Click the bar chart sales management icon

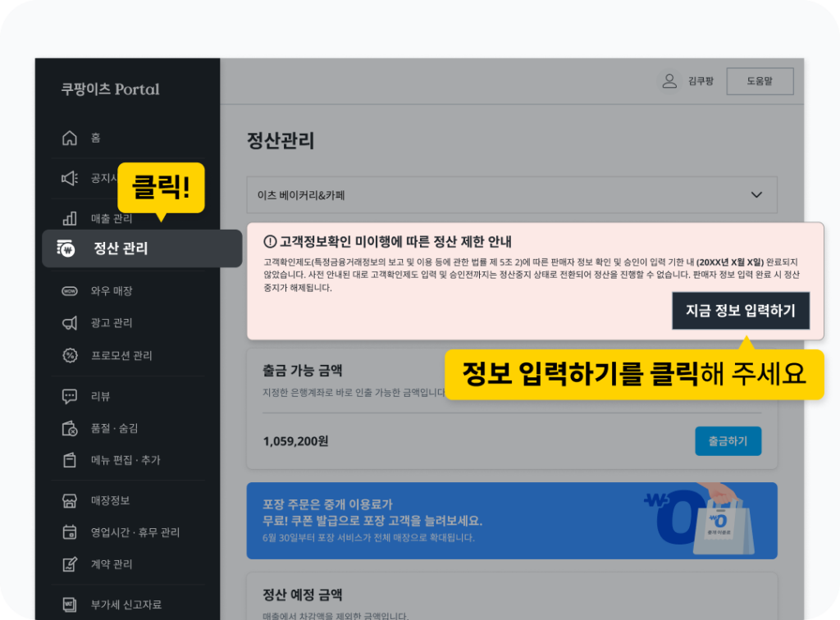(x=70, y=218)
